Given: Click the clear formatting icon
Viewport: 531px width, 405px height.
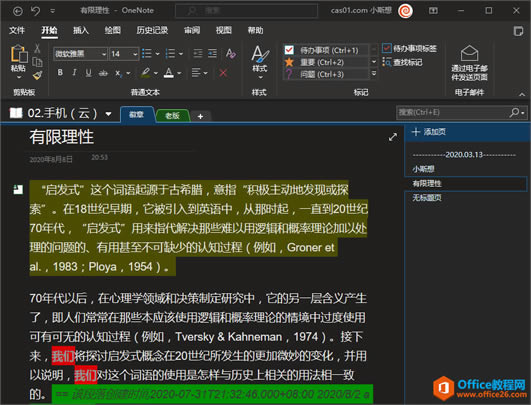Looking at the screenshot, I should pos(231,54).
